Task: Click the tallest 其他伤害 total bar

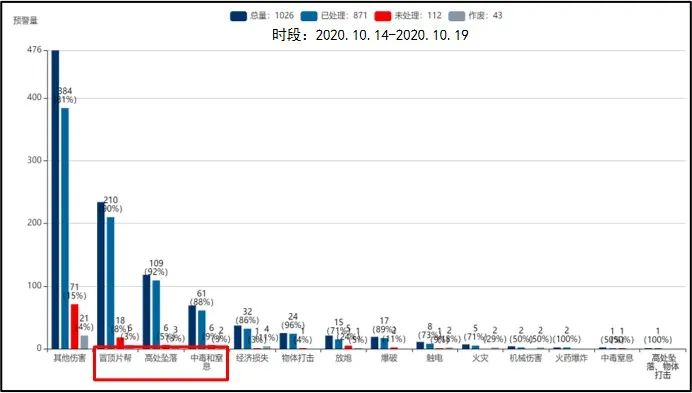Action: tap(55, 200)
